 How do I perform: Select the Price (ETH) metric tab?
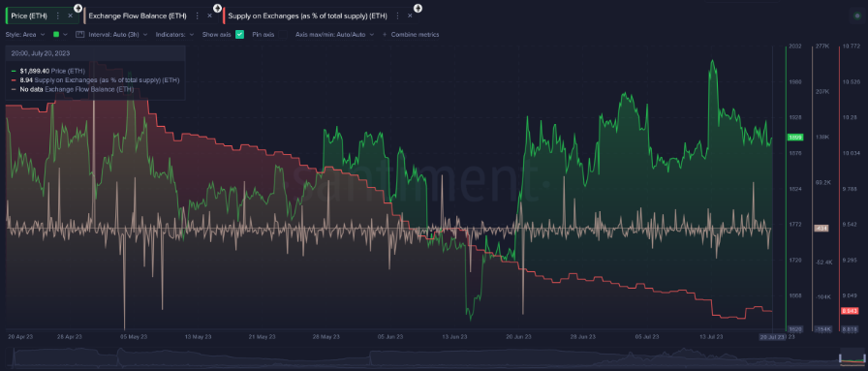pos(30,16)
